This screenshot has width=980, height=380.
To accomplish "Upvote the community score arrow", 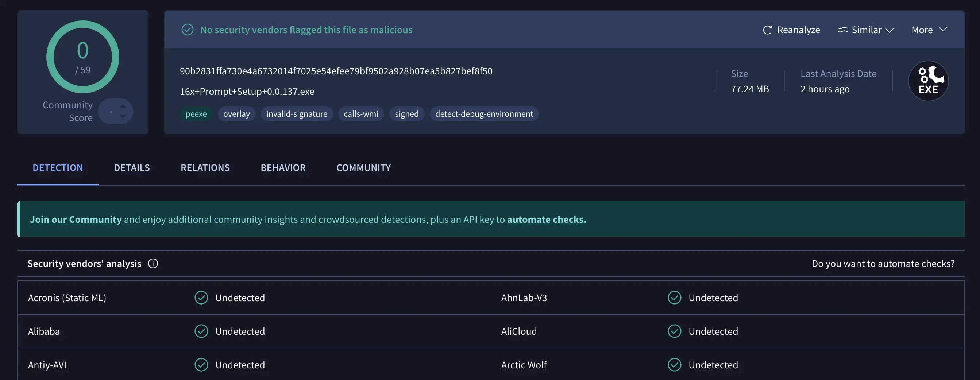I will 123,106.
